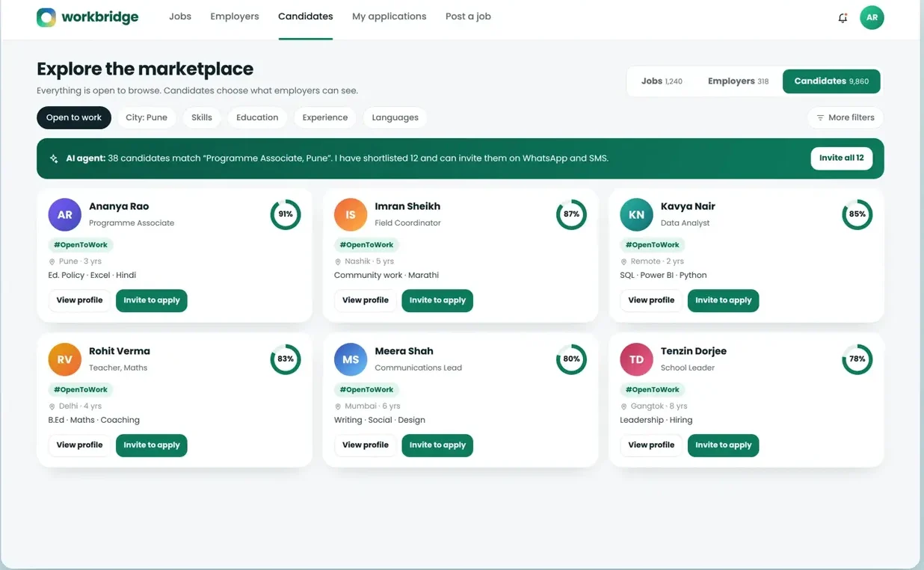
Task: View Kavya Nair's profile
Action: [651, 300]
